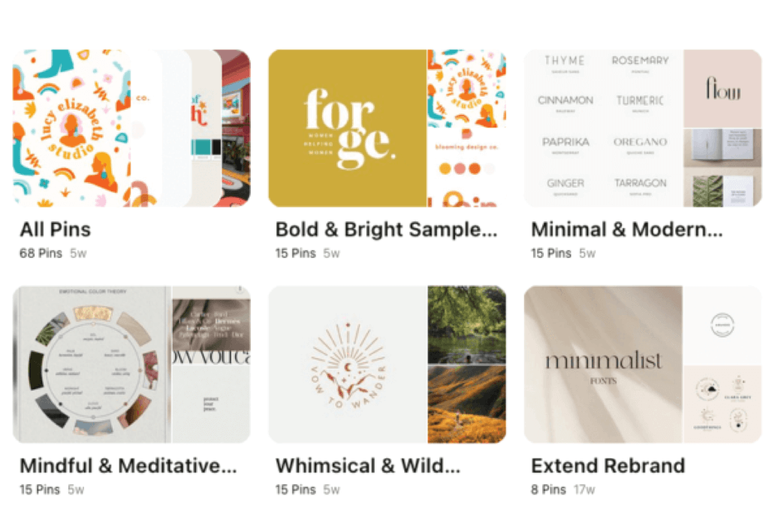Open the Extend Rebrand board title
Image resolution: width=769 pixels, height=532 pixels.
pyautogui.click(x=608, y=466)
